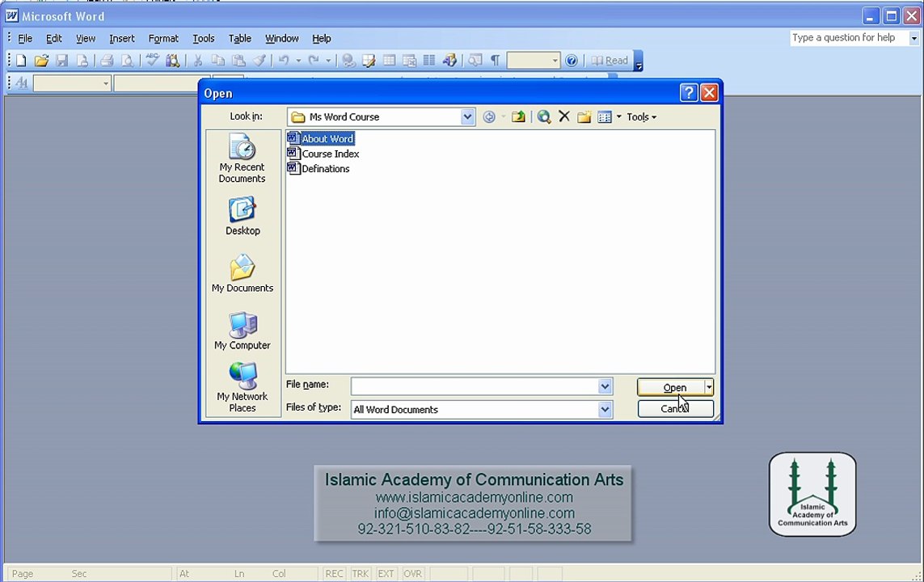Toggle REC indicator in status bar

click(x=334, y=573)
